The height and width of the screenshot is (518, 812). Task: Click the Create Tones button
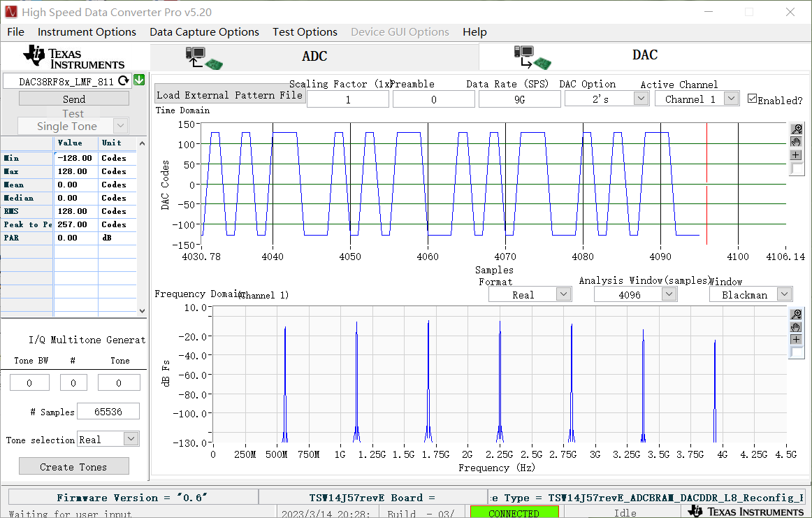tap(74, 466)
